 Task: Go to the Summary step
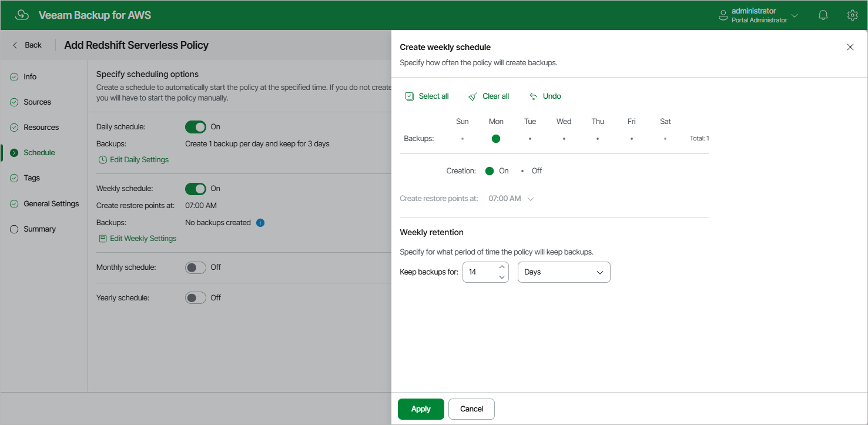39,229
